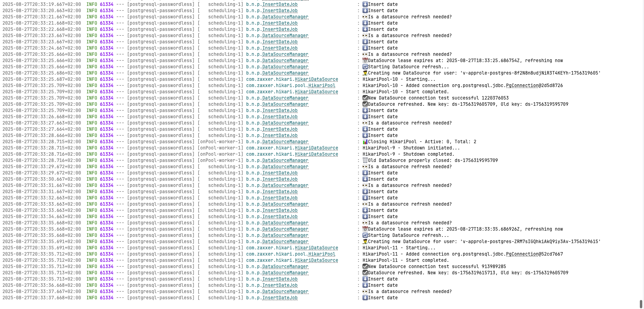Open DataSourceManager link on Closing HikariPool line
Image resolution: width=644 pixels, height=309 pixels.
[285, 141]
